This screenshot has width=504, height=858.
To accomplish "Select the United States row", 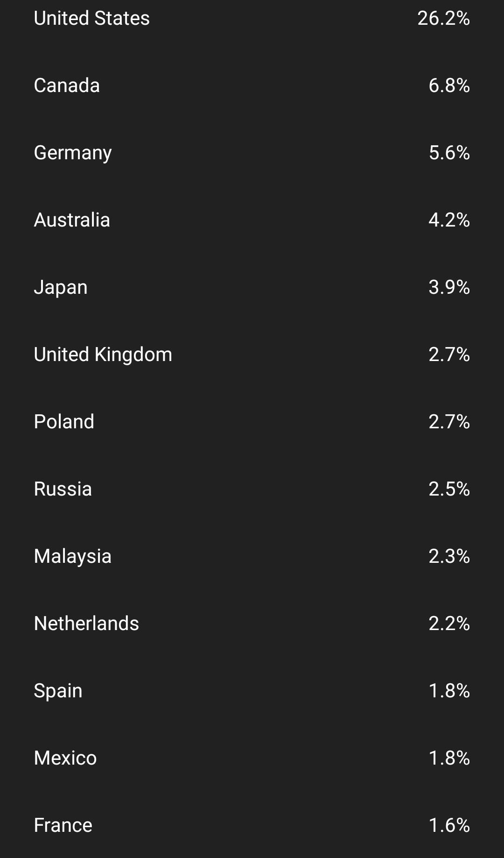I will click(x=92, y=19).
